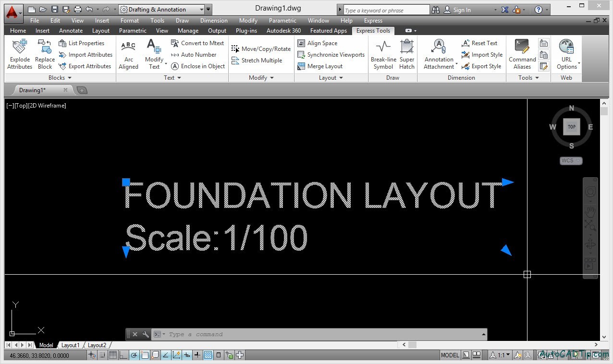
Task: Undo the last action with the arrow icon
Action: [x=89, y=10]
